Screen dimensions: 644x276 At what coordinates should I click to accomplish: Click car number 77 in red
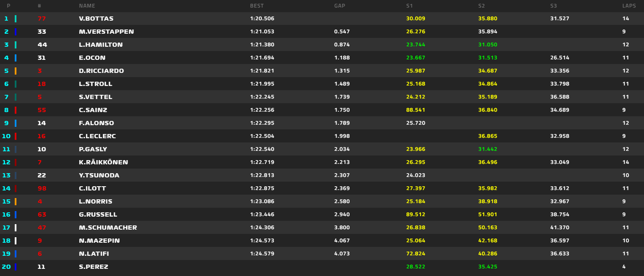point(41,19)
